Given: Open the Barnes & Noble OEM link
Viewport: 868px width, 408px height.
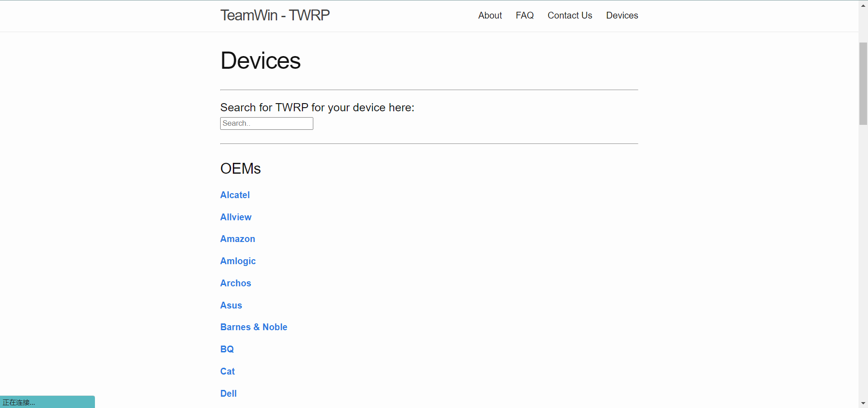Looking at the screenshot, I should [x=254, y=327].
